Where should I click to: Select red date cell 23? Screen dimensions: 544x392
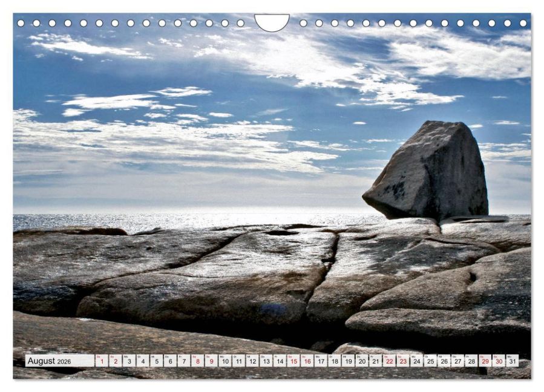tap(403, 361)
